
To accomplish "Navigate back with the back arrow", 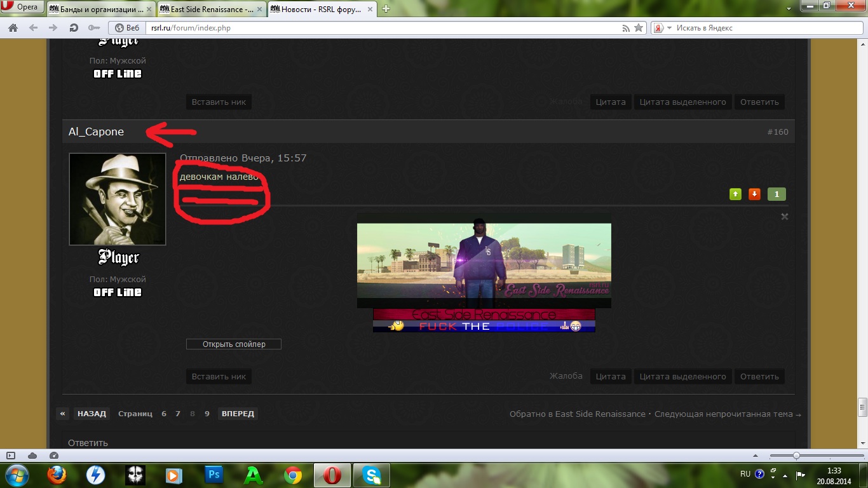I will click(x=33, y=28).
